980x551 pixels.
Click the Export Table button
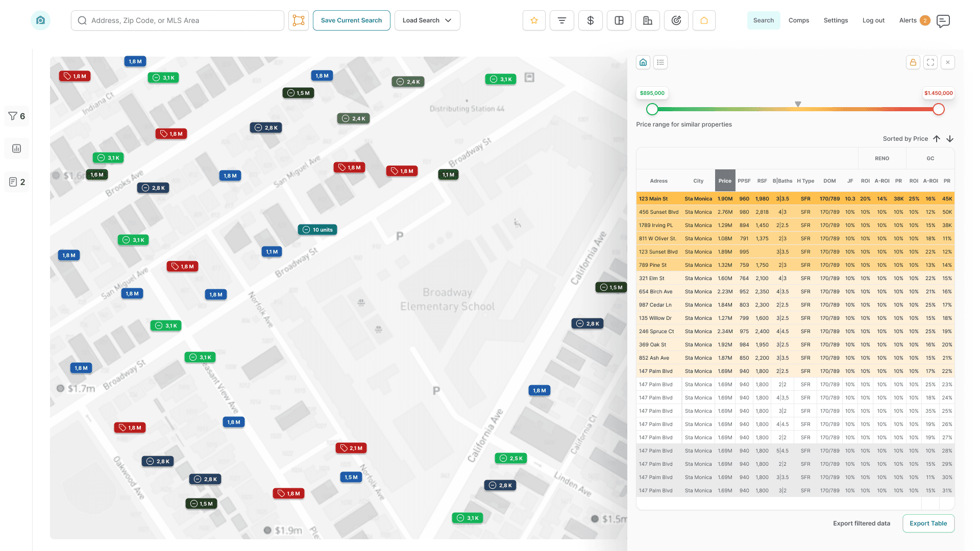point(928,523)
